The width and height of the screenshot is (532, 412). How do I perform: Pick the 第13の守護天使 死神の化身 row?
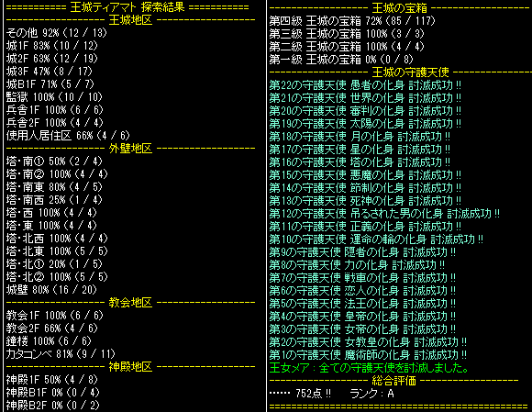[365, 201]
